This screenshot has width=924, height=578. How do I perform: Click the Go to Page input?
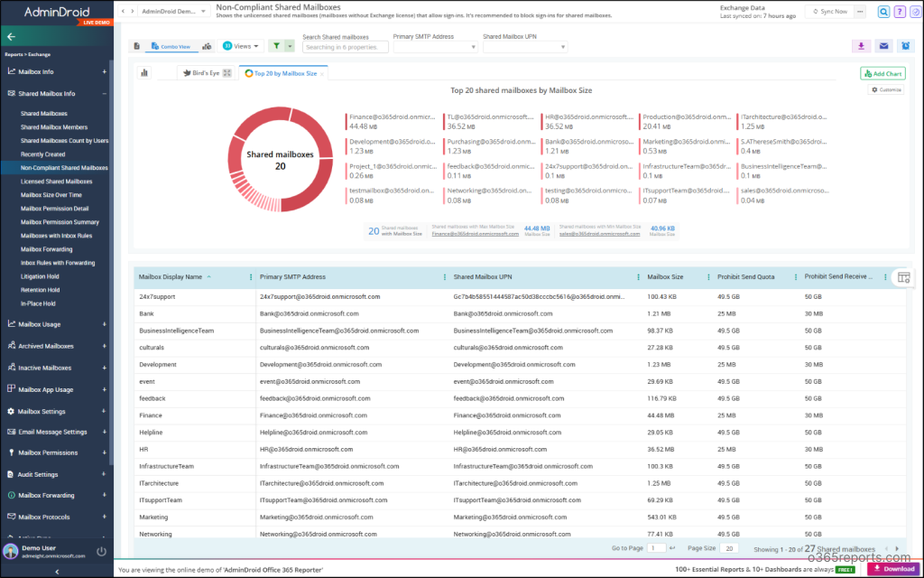(657, 548)
